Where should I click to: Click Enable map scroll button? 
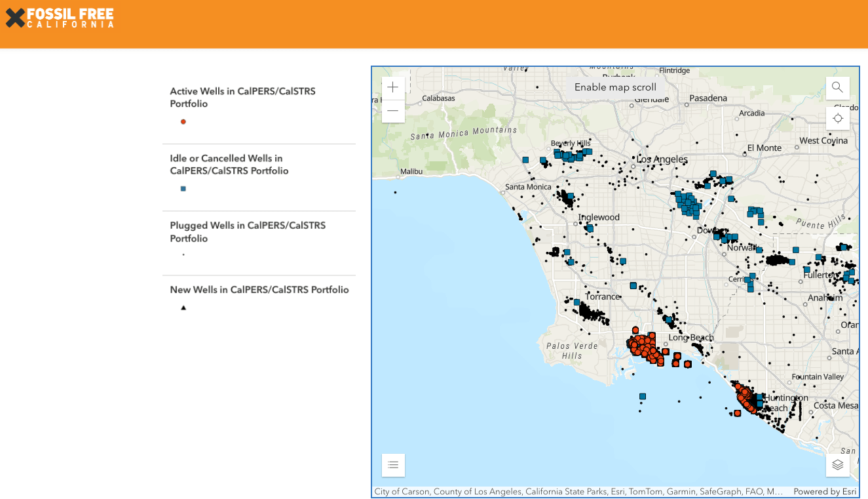click(x=615, y=87)
